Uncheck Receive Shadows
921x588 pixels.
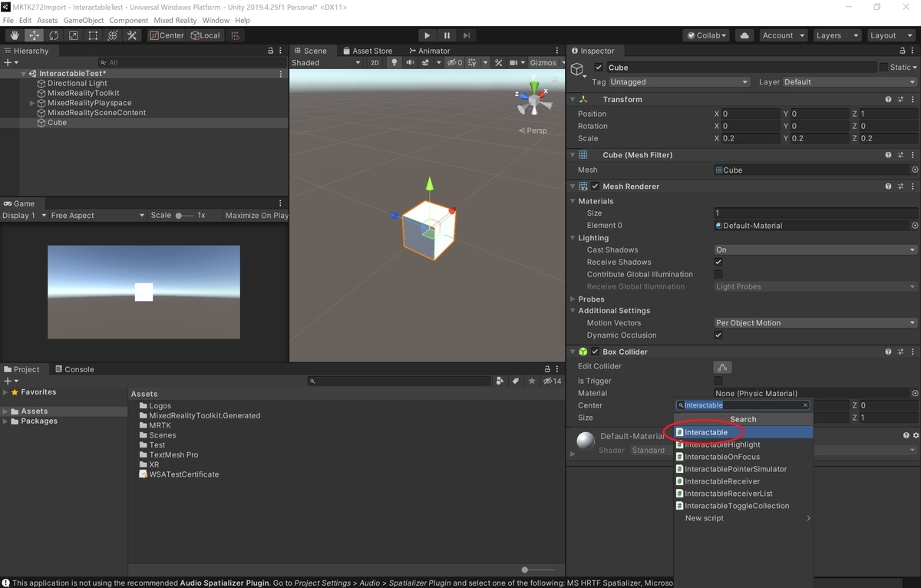click(718, 262)
